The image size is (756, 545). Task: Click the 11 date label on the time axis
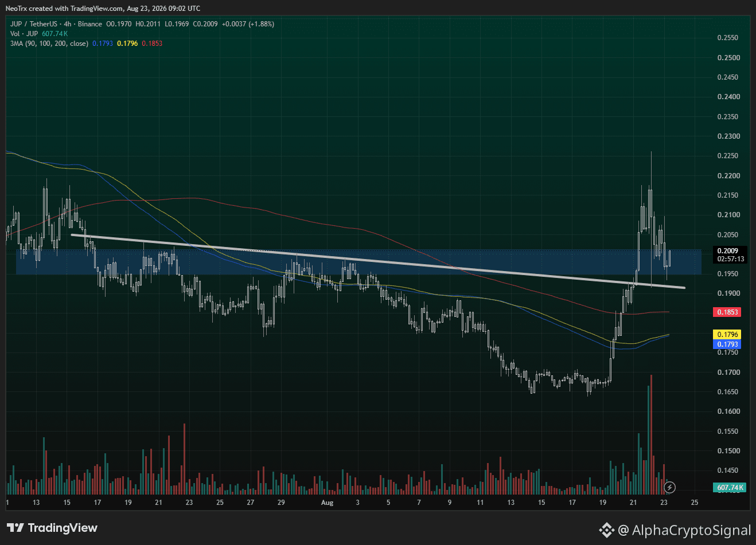click(480, 503)
